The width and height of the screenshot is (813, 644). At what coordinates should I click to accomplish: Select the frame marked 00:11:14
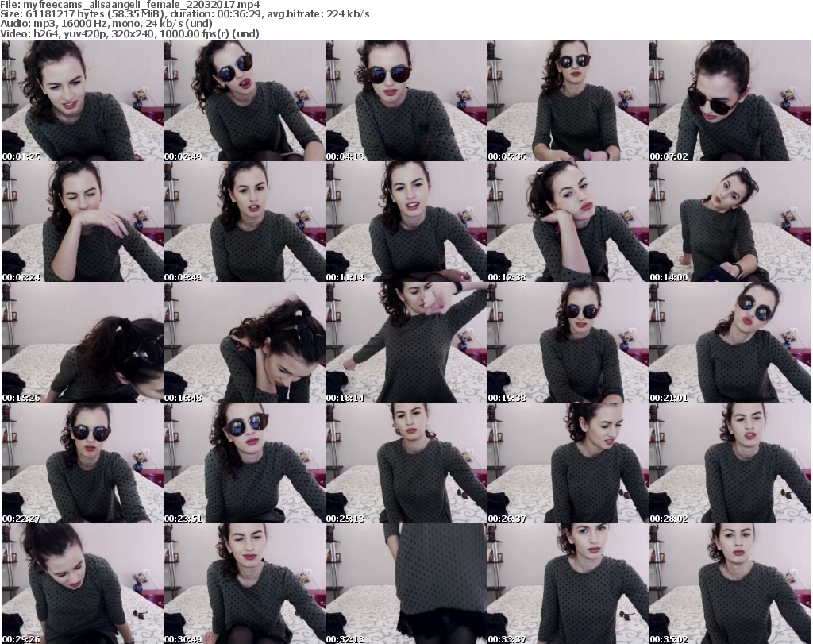[406, 222]
